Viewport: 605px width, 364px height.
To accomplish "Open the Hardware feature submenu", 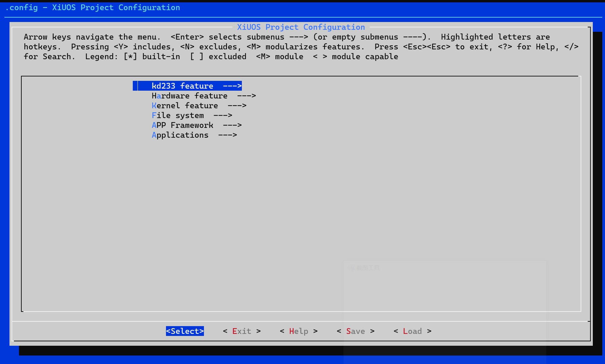I will click(x=189, y=96).
